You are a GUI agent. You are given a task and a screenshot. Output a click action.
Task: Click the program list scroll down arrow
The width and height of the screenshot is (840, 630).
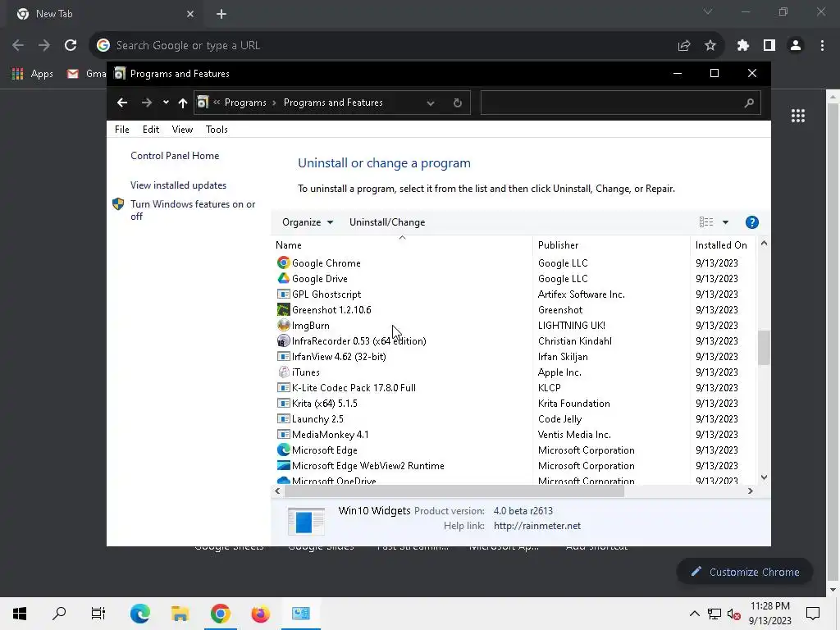point(764,477)
